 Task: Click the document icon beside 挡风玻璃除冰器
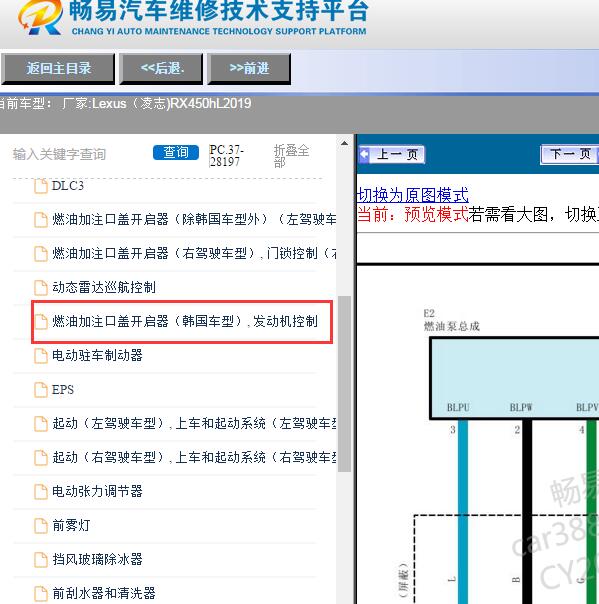pos(41,560)
